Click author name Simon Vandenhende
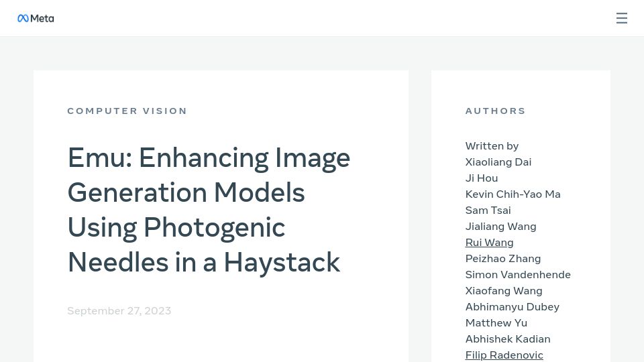The height and width of the screenshot is (362, 644). [518, 275]
